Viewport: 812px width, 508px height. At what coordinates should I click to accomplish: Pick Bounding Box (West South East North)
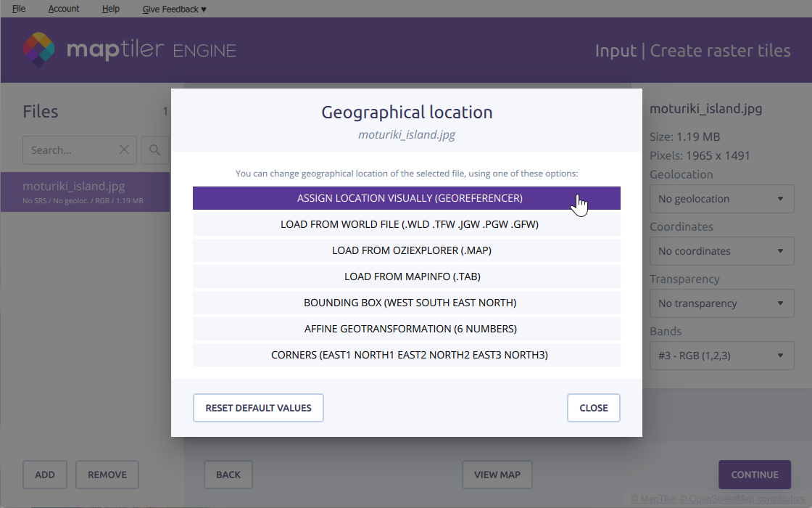tap(406, 303)
